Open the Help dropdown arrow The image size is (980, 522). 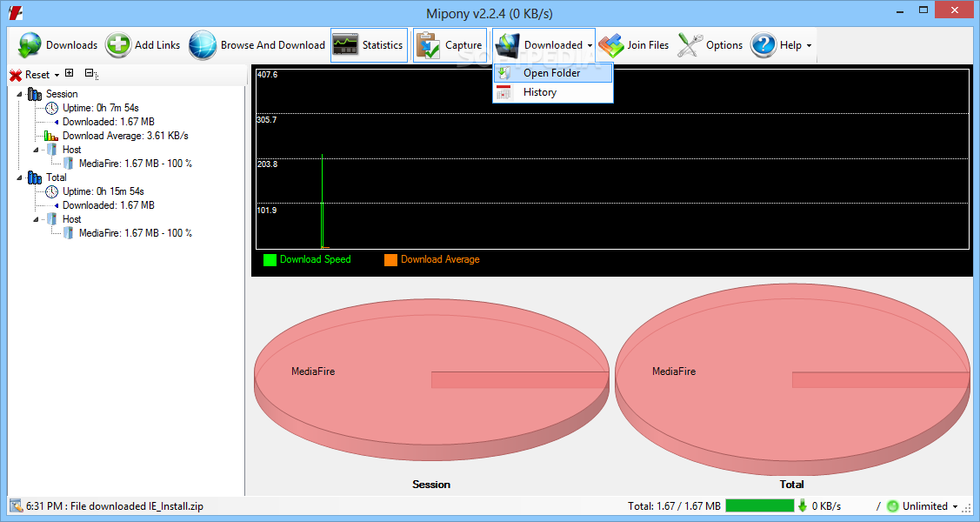[809, 45]
